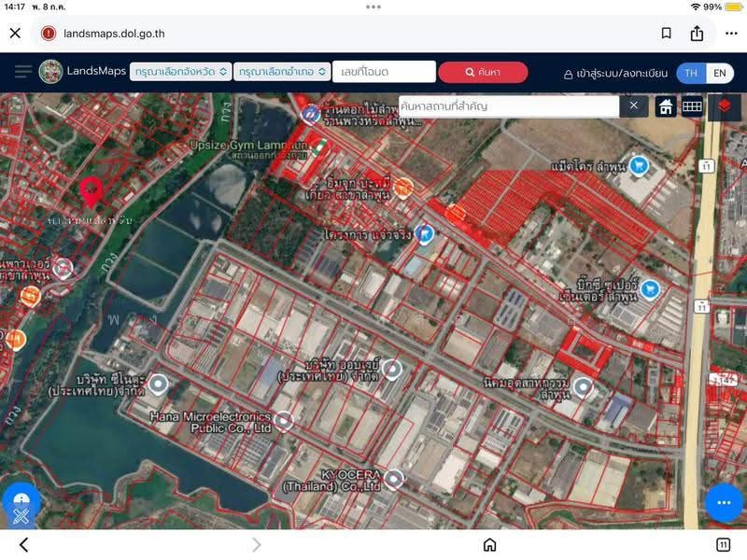This screenshot has height=560, width=747.
Task: Click the red search button
Action: click(483, 72)
